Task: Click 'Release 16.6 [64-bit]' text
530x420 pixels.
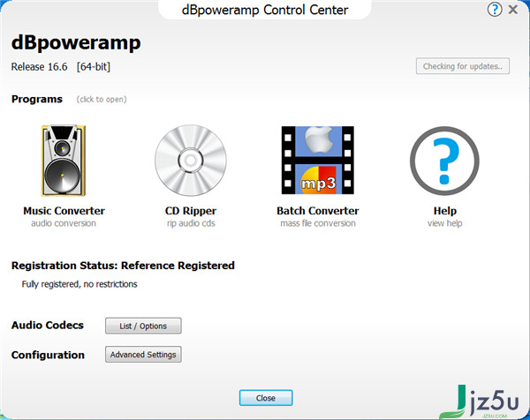Action: (x=61, y=67)
